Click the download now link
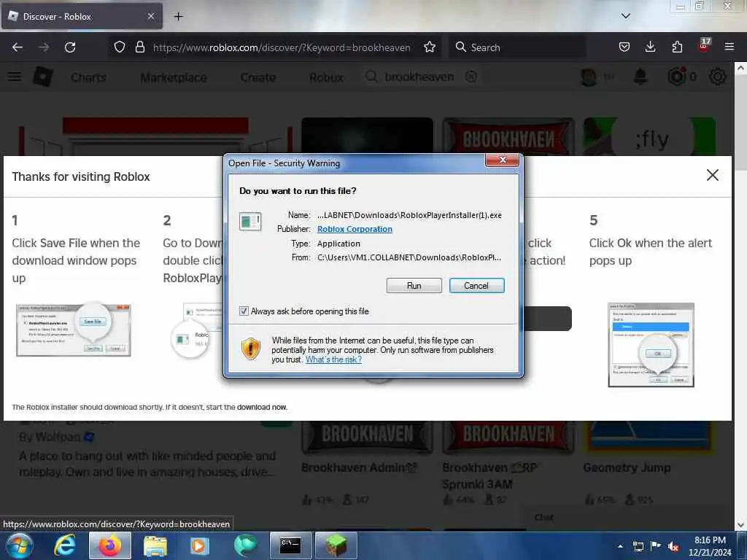747x560 pixels. coord(262,407)
